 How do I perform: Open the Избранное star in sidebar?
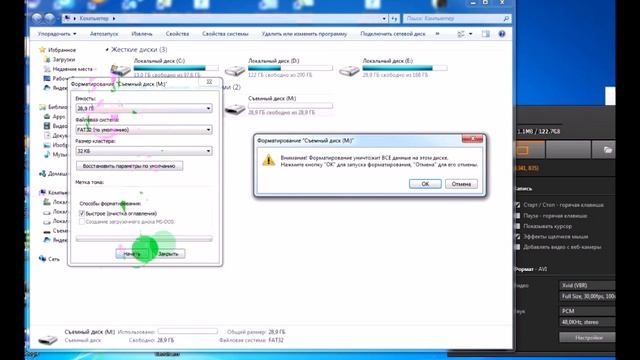coord(42,50)
